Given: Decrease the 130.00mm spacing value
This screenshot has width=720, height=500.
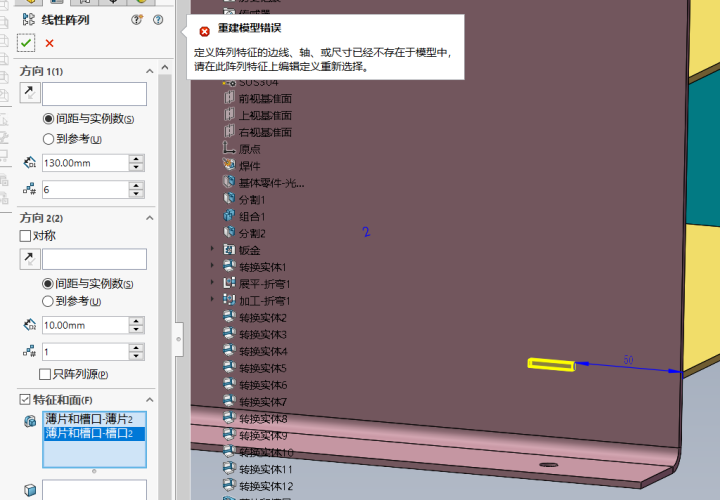Looking at the screenshot, I should coord(136,167).
